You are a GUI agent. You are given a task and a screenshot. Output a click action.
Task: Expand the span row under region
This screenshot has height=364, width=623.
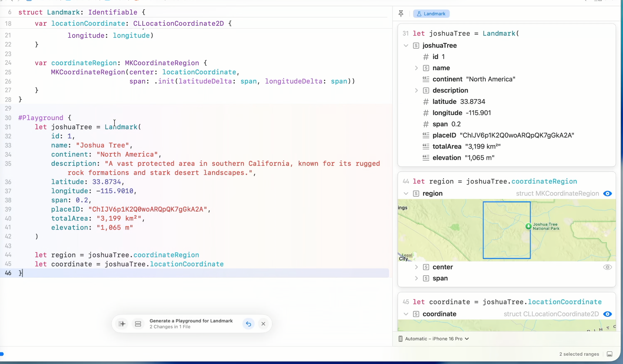click(x=416, y=278)
